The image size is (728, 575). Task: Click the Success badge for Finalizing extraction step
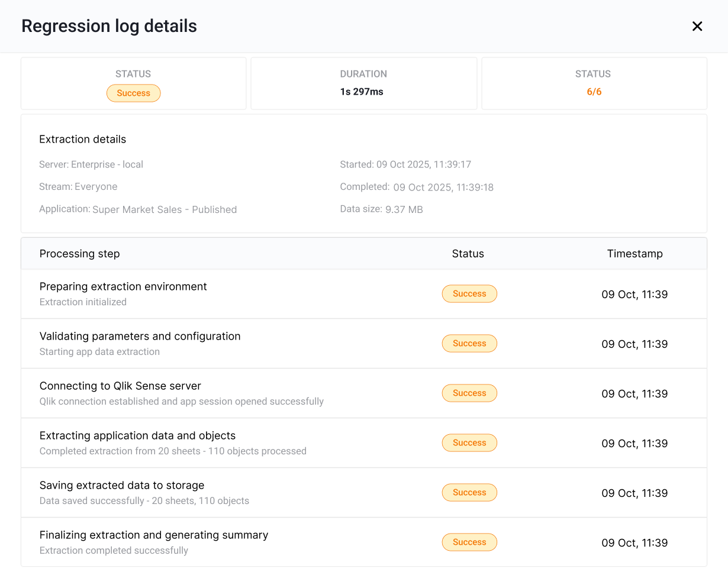469,542
